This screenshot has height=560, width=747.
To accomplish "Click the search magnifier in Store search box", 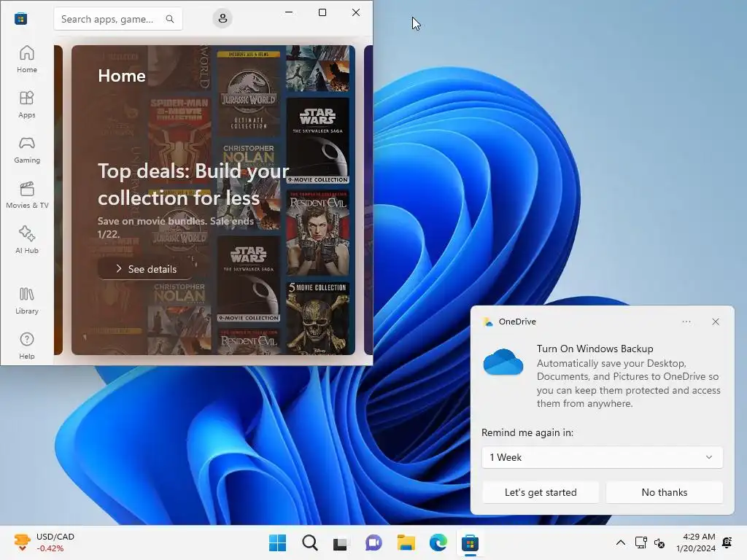I will (169, 19).
